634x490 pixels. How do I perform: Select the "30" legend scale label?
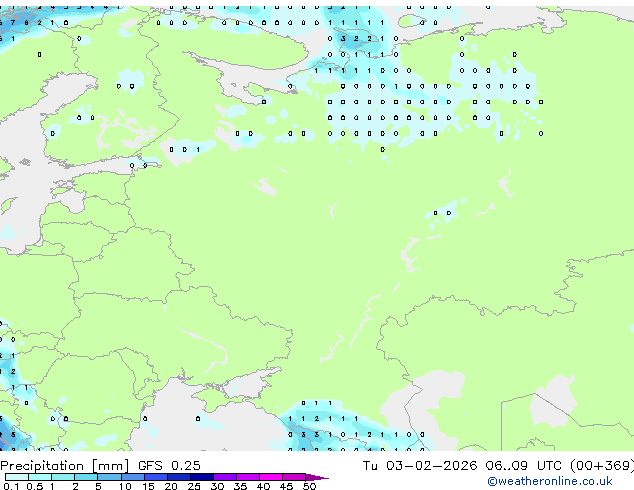coord(217,486)
